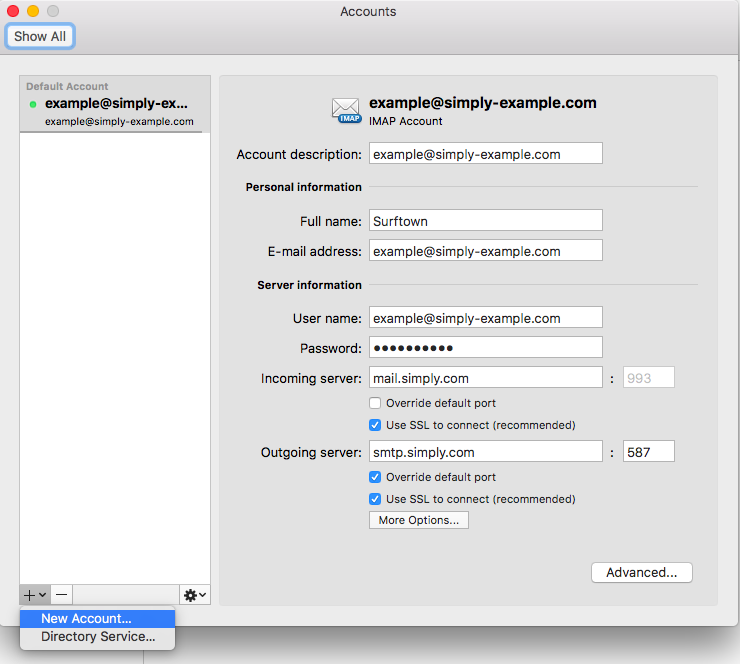This screenshot has width=740, height=664.
Task: Open the More Options... dialog
Action: click(x=418, y=520)
